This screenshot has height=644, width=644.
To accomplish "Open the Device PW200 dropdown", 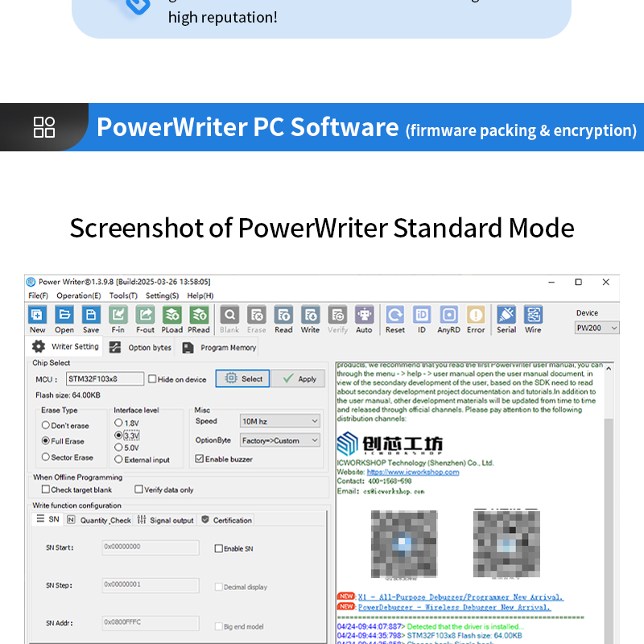I will [x=596, y=327].
